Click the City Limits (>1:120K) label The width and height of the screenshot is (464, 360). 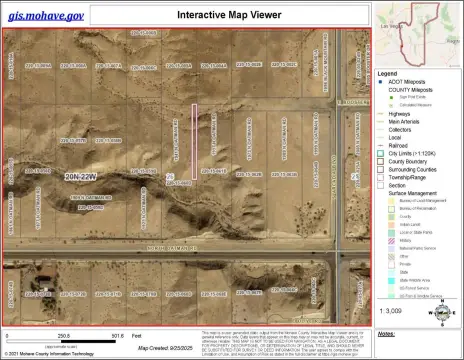[412, 154]
